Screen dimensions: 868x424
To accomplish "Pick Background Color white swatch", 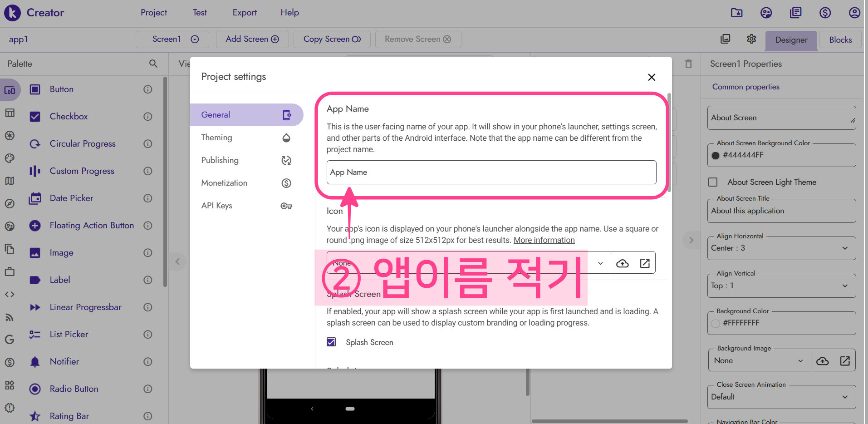I will [716, 324].
